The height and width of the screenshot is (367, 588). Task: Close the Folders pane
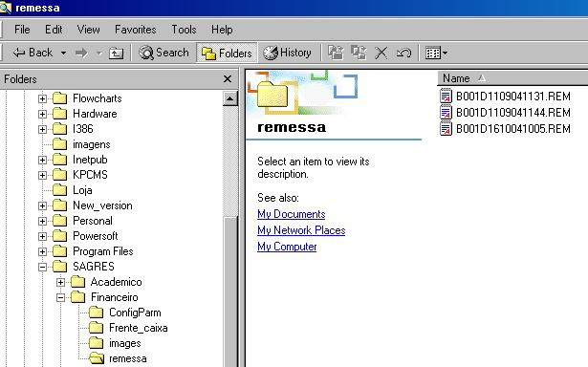pyautogui.click(x=228, y=79)
